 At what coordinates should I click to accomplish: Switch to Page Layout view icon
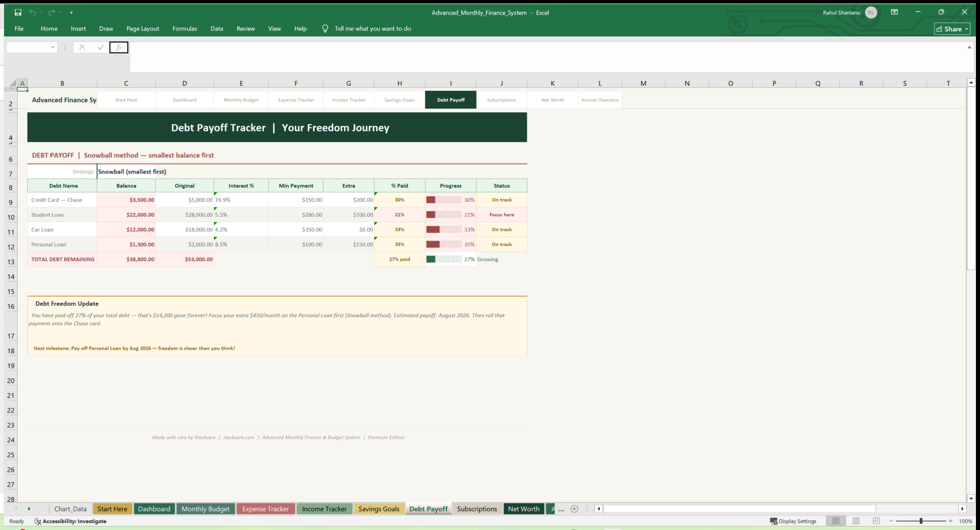856,521
